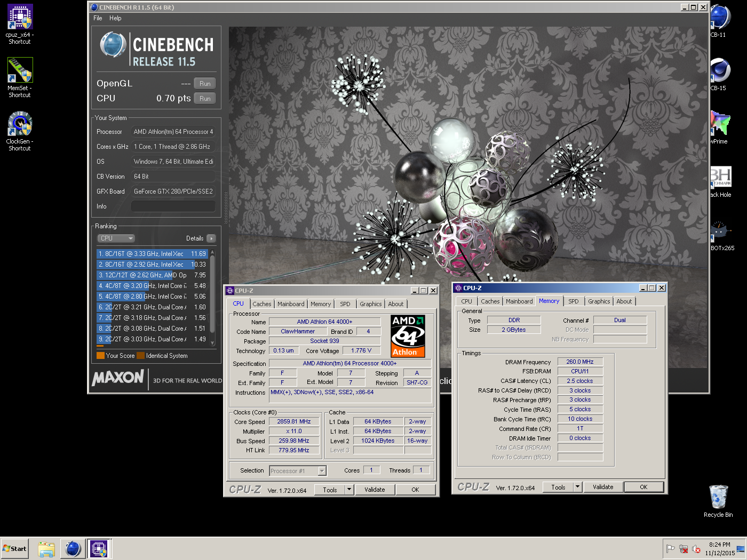Switch to About tab in left CPU-Z

[x=396, y=304]
